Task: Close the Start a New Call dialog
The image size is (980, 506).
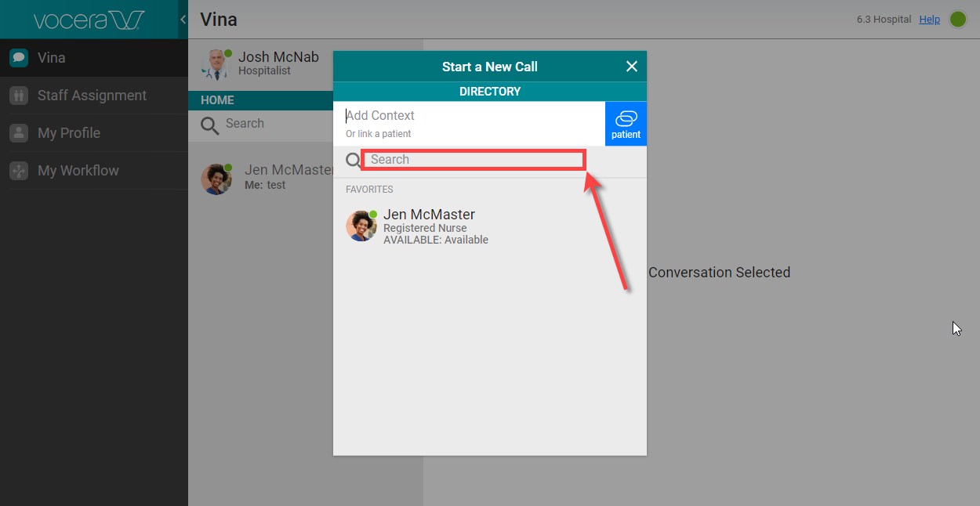Action: 632,67
